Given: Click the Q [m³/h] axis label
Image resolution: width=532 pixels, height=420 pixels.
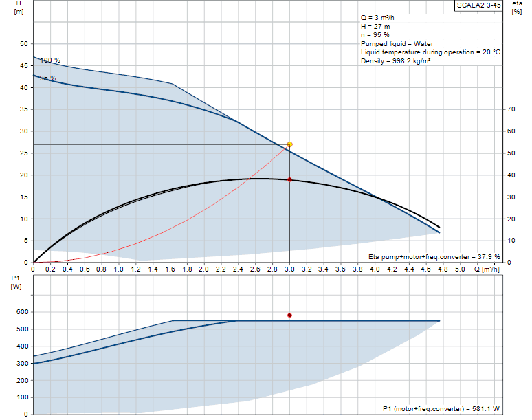Looking at the screenshot, I should [489, 269].
